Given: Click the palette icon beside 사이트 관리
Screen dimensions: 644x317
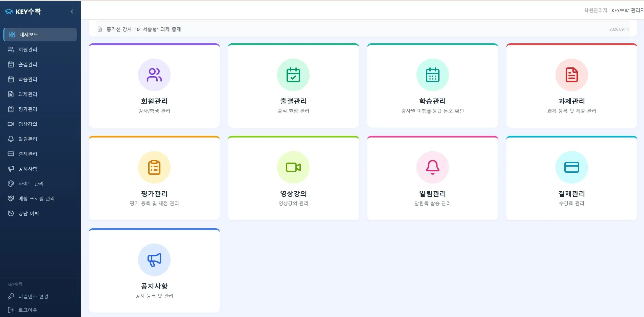Looking at the screenshot, I should [x=11, y=184].
